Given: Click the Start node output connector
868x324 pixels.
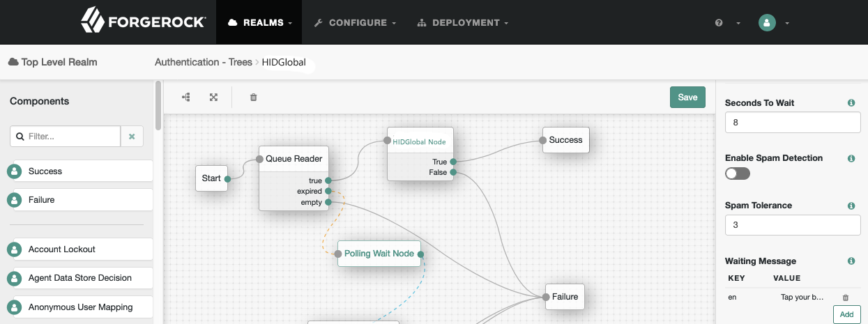Looking at the screenshot, I should click(228, 178).
